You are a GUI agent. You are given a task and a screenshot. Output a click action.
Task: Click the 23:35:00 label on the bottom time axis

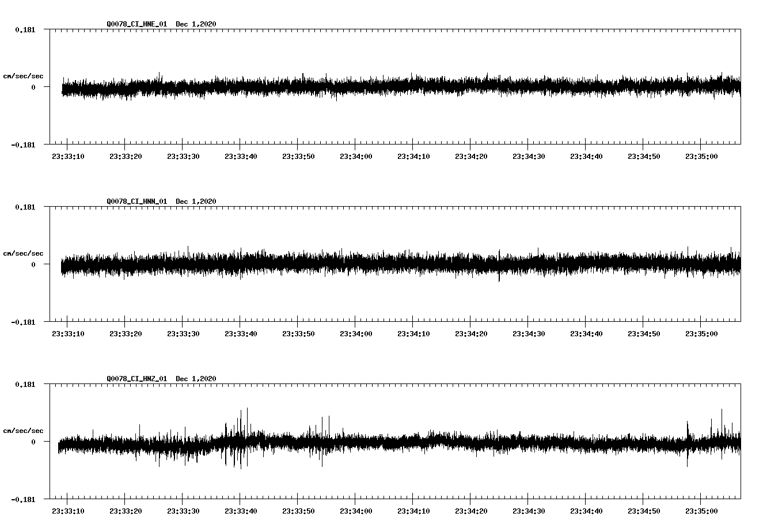(x=702, y=510)
